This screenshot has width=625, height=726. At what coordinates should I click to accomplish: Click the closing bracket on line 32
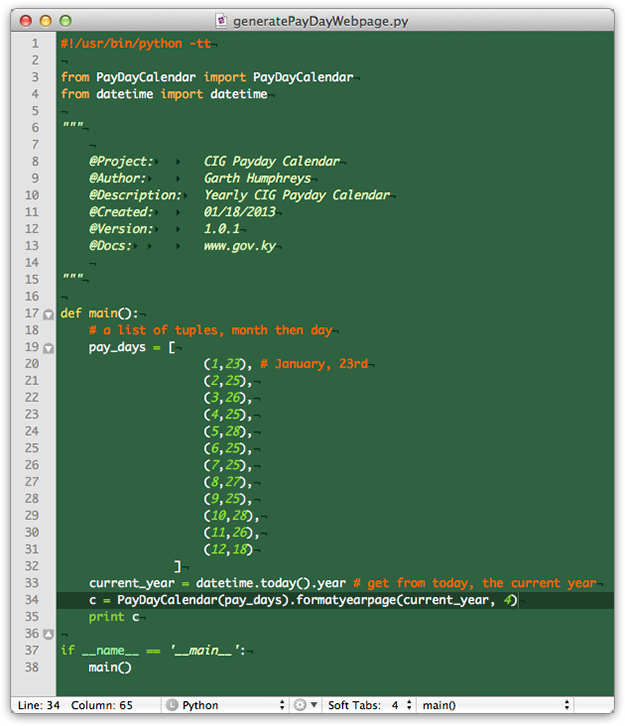click(178, 566)
